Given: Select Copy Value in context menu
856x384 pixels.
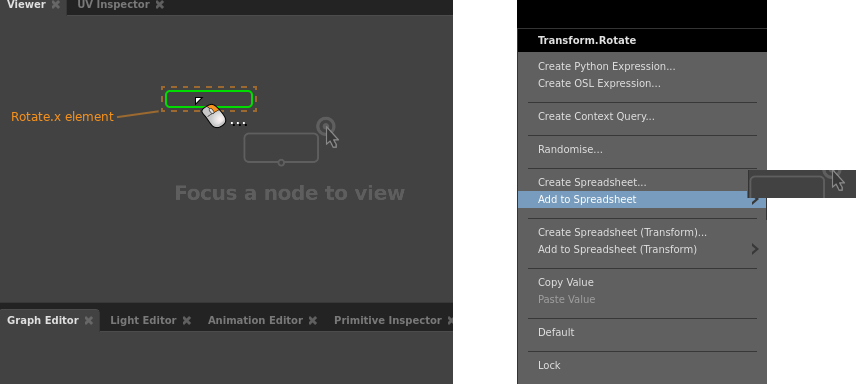Looking at the screenshot, I should coord(566,282).
